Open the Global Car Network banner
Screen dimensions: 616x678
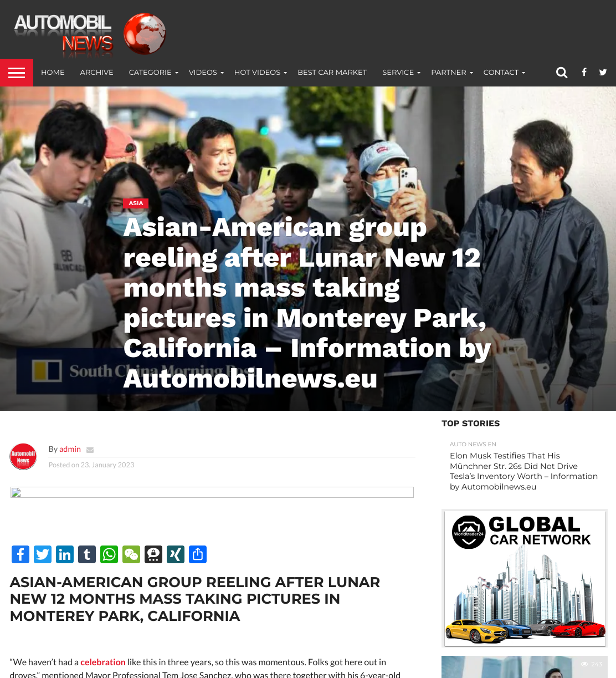point(525,578)
